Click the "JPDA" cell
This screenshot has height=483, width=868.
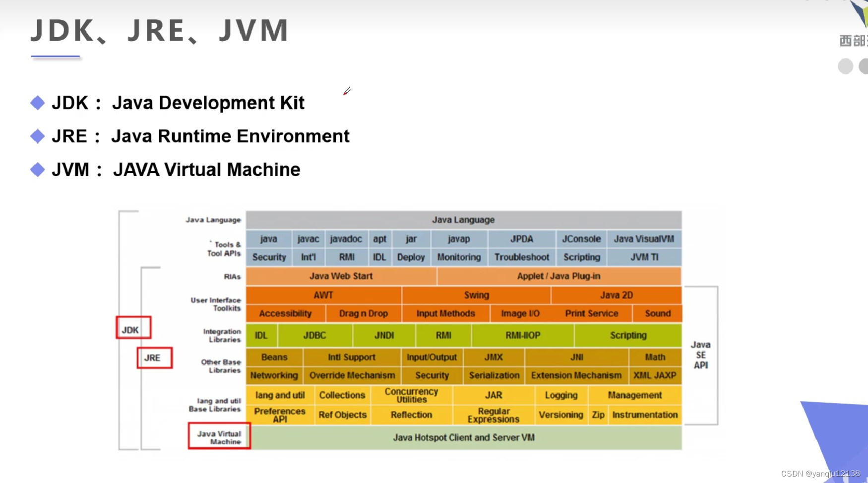coord(522,239)
